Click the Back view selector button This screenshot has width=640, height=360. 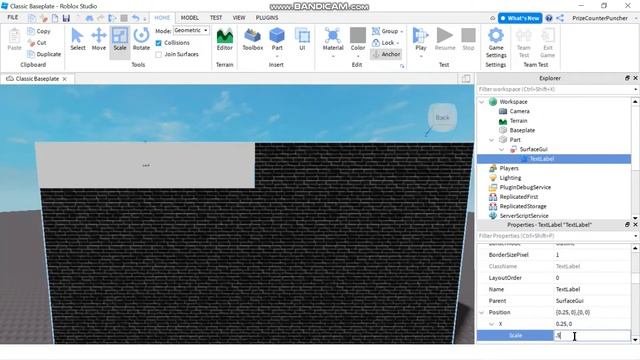click(442, 118)
